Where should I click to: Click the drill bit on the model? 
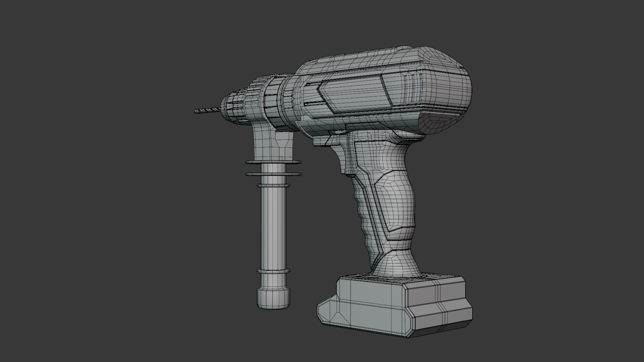coord(207,110)
